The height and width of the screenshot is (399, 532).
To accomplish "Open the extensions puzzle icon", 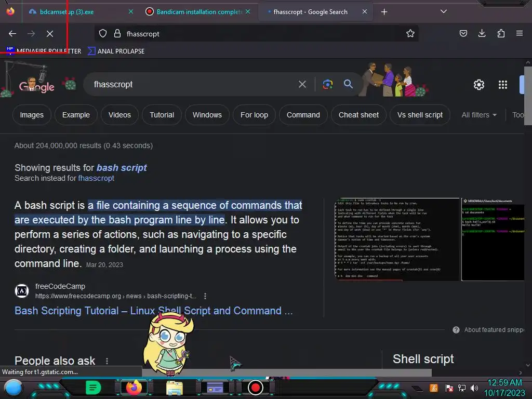I will (x=501, y=33).
